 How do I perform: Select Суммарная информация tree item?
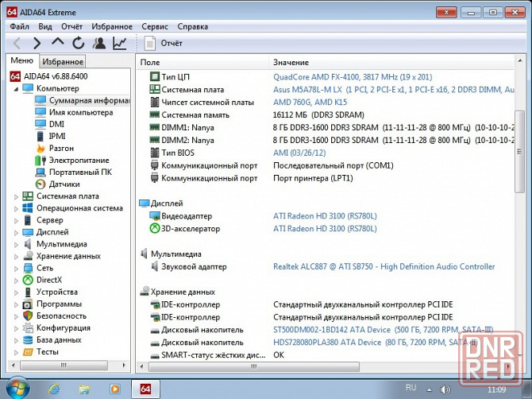point(82,100)
